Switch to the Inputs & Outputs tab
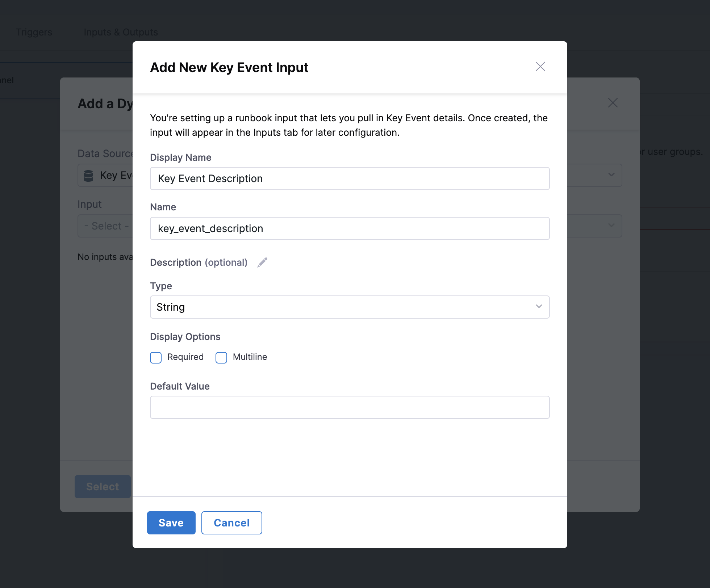Screen dimensions: 710x588 point(121,32)
